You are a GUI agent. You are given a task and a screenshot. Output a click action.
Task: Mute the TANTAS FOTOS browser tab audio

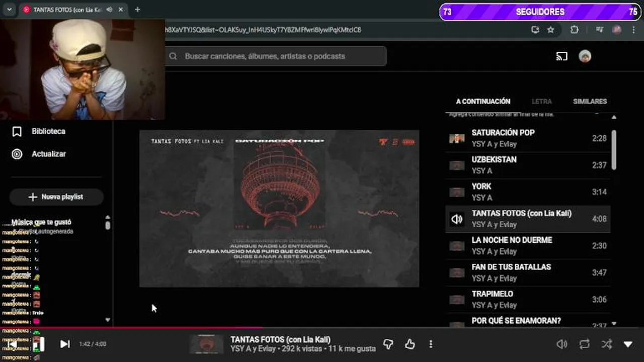click(109, 10)
